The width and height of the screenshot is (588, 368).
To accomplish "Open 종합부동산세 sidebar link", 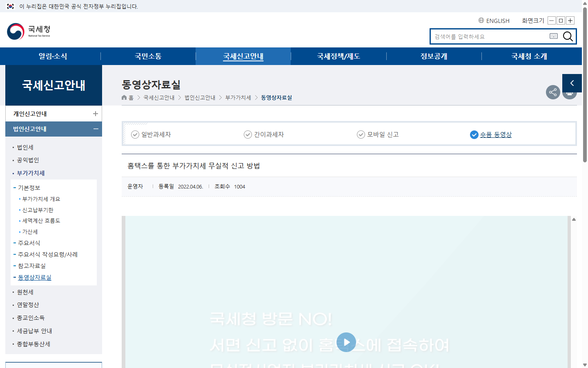I will click(33, 344).
